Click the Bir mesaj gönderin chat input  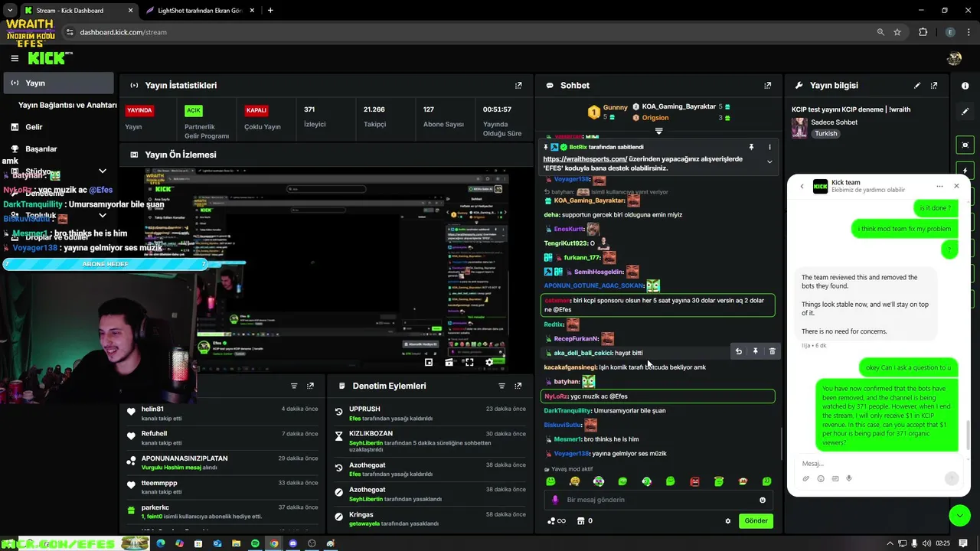coord(658,500)
